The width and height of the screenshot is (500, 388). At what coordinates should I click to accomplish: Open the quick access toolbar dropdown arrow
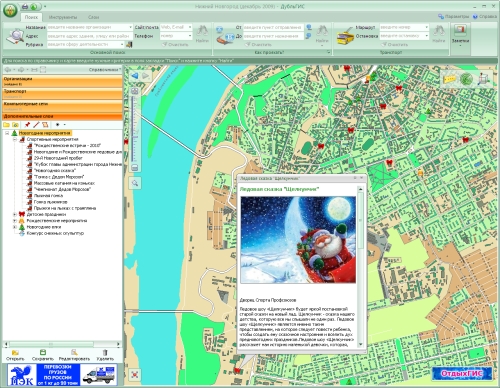45,7
